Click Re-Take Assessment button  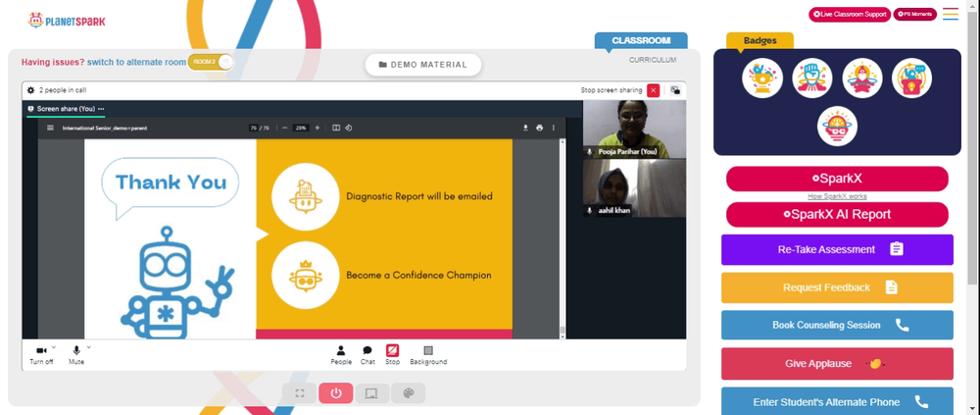(837, 250)
